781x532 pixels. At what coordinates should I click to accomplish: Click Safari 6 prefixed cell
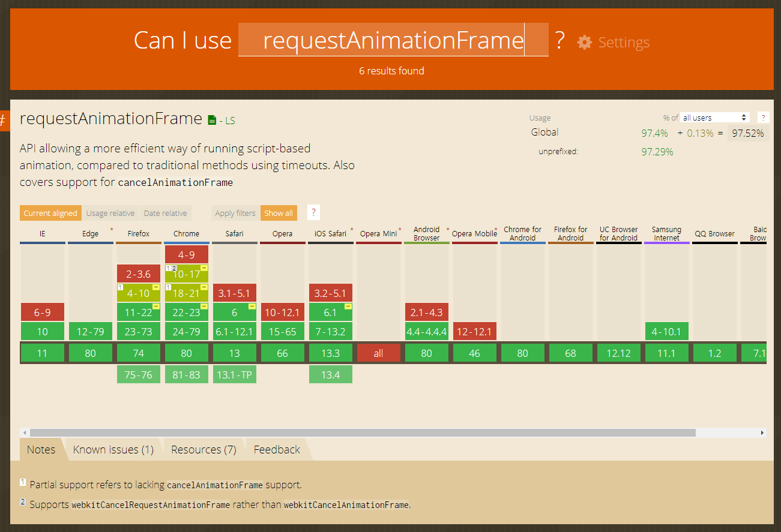pos(234,312)
